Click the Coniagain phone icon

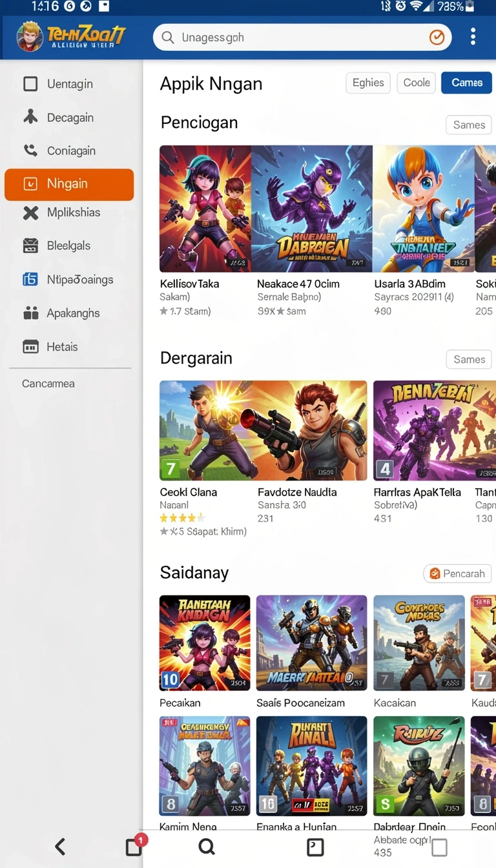(x=30, y=150)
